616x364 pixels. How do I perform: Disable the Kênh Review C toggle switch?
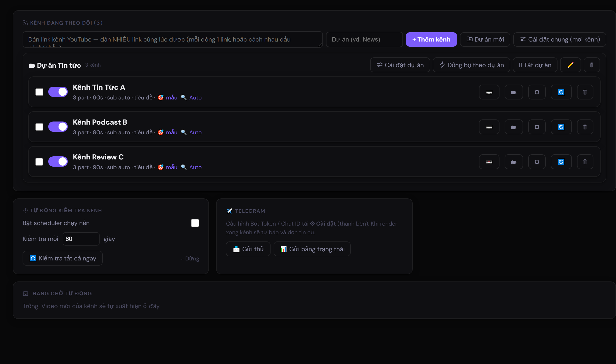click(x=58, y=161)
